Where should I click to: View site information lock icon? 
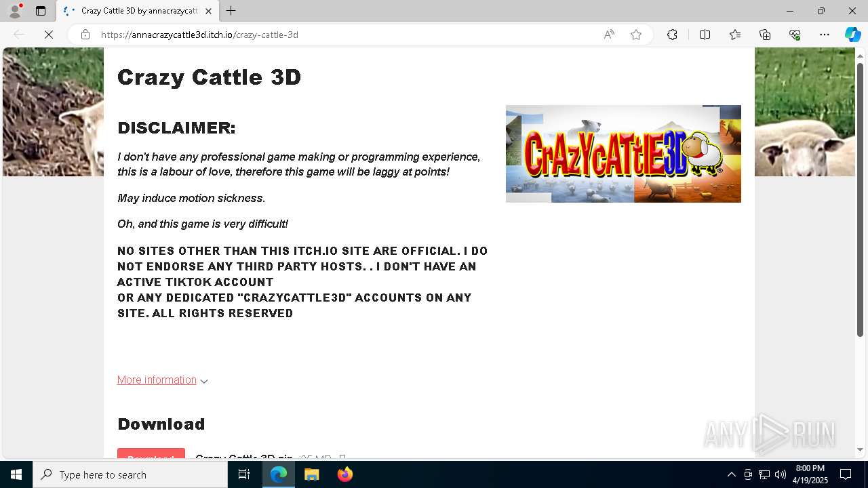tap(85, 35)
